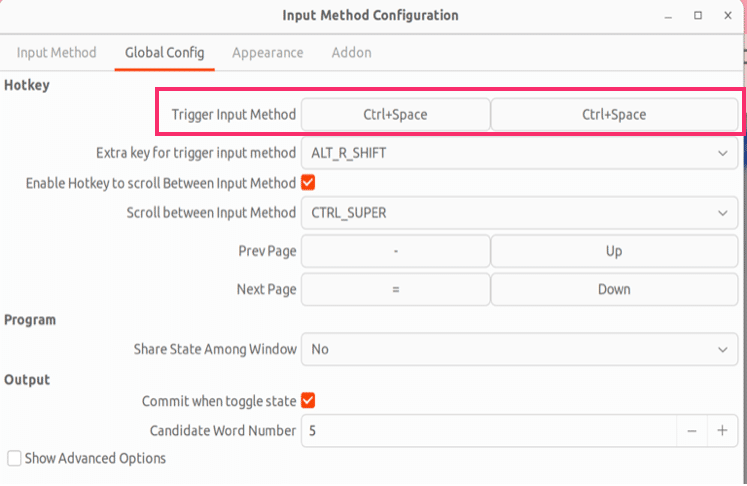Click the Up hotkey button for Prev Page
747x486 pixels.
(x=614, y=251)
